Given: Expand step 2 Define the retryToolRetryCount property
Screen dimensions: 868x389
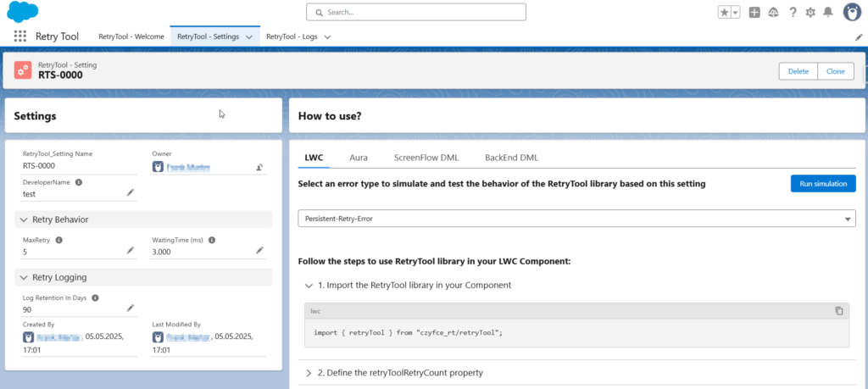Looking at the screenshot, I should [309, 373].
